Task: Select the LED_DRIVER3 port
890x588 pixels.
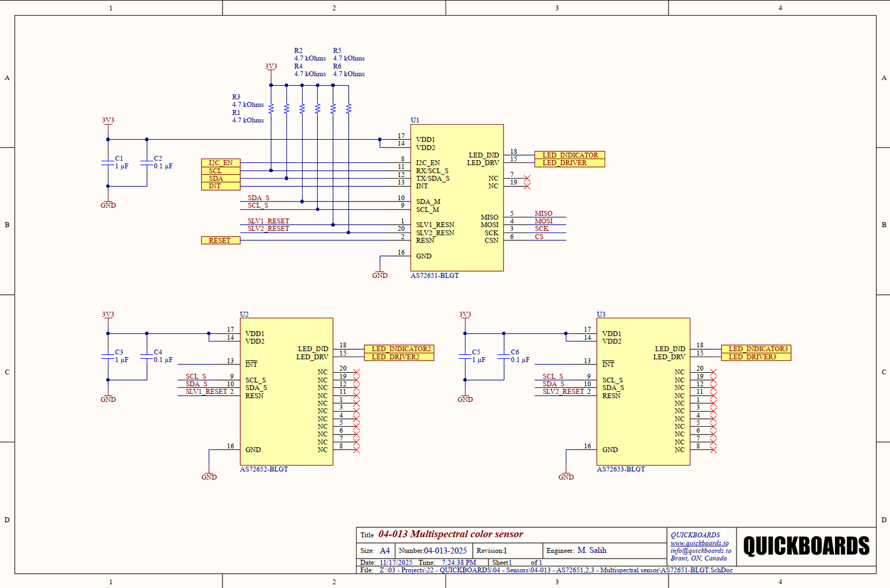Action: coord(755,357)
